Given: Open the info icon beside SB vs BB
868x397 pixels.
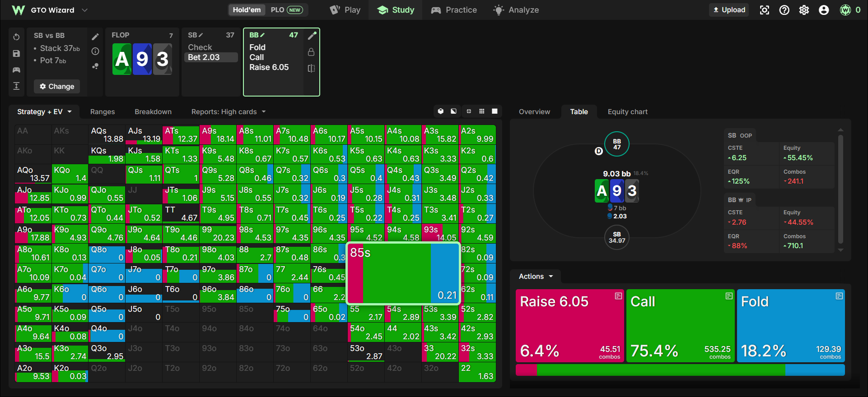Looking at the screenshot, I should 95,51.
